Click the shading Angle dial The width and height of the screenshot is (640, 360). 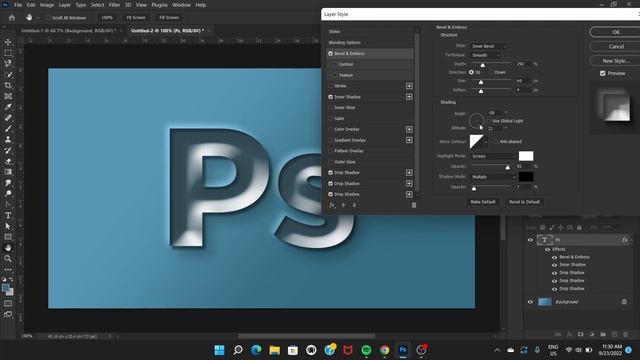coord(476,121)
